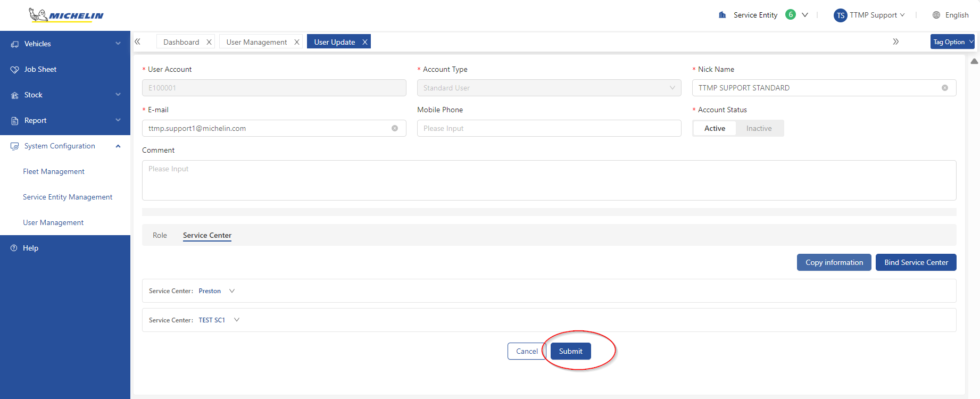
Task: Expand the Preston service center row
Action: click(x=232, y=291)
